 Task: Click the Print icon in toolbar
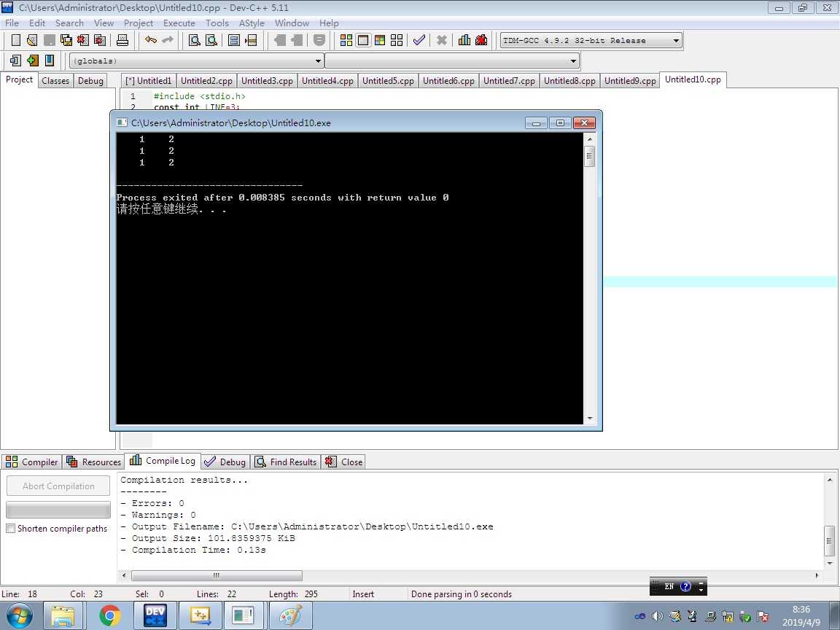point(122,40)
